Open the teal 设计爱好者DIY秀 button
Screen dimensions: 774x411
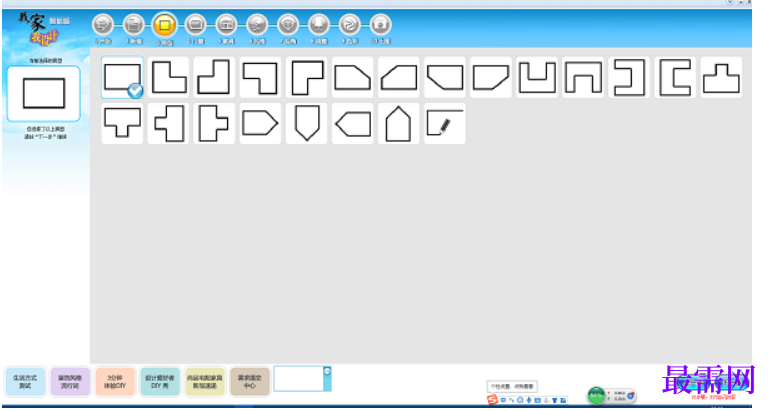[160, 381]
